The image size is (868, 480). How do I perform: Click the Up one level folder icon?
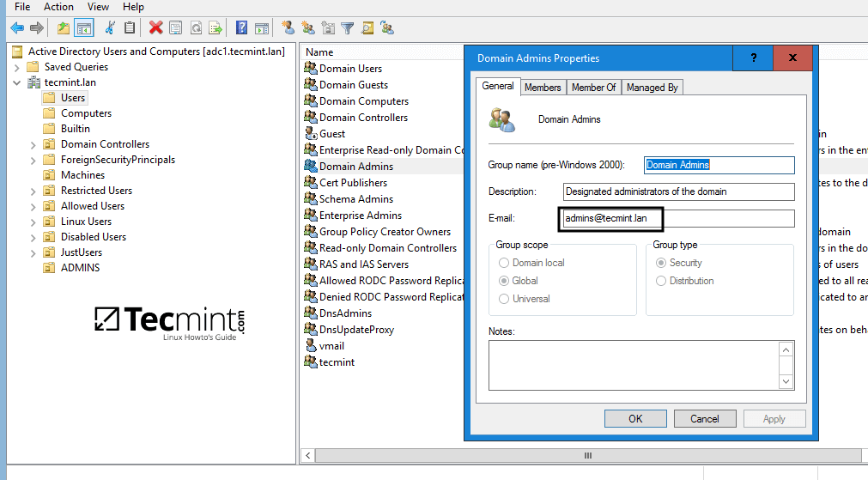pos(64,27)
